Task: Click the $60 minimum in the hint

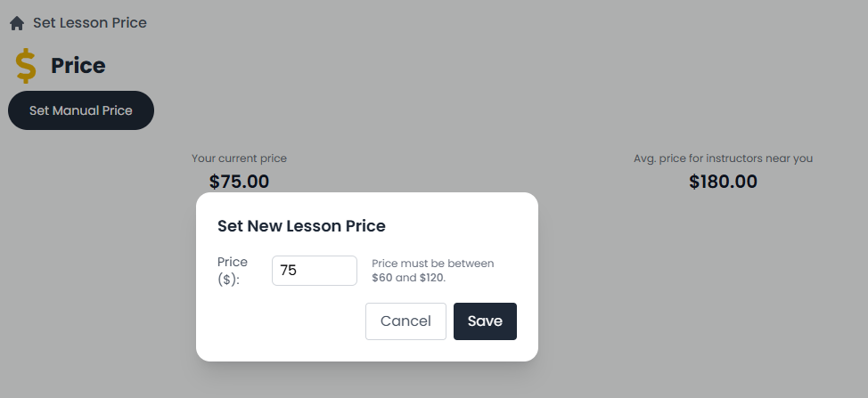Action: pyautogui.click(x=382, y=278)
